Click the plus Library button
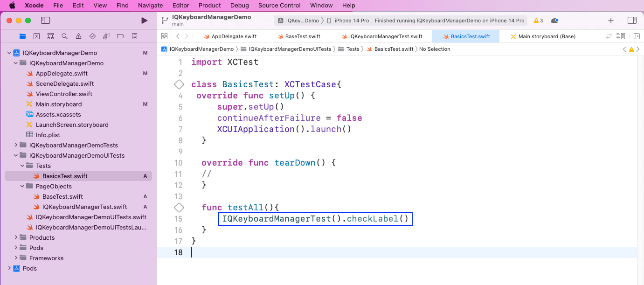Screen dimensions: 644x285 (x=610, y=21)
